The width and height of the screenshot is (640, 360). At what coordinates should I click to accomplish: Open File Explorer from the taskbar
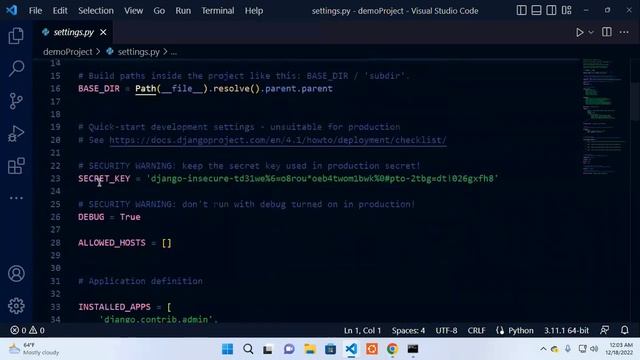coord(310,349)
